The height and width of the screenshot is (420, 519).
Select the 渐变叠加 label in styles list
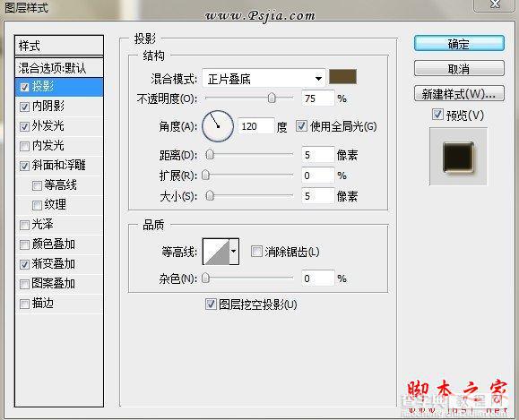pyautogui.click(x=54, y=264)
